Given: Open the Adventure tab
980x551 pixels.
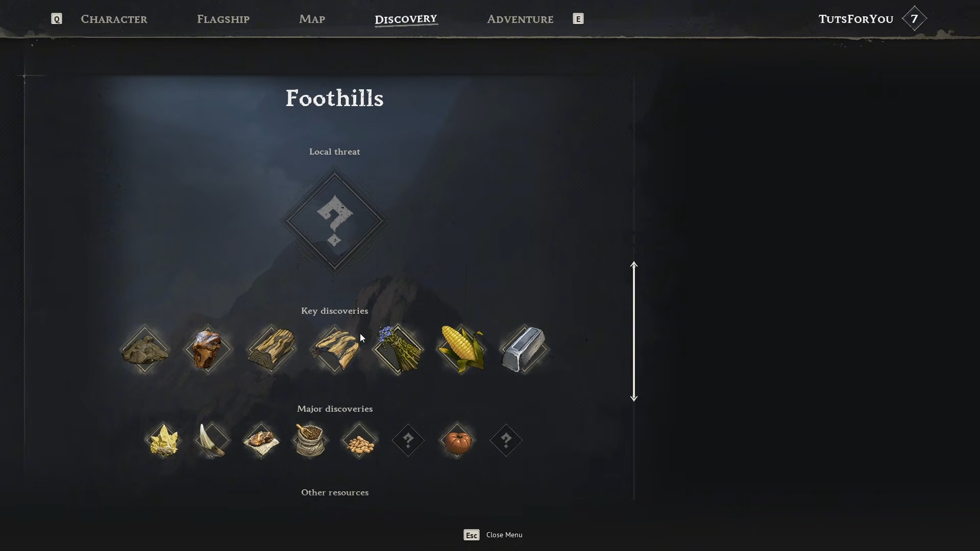Looking at the screenshot, I should point(520,19).
